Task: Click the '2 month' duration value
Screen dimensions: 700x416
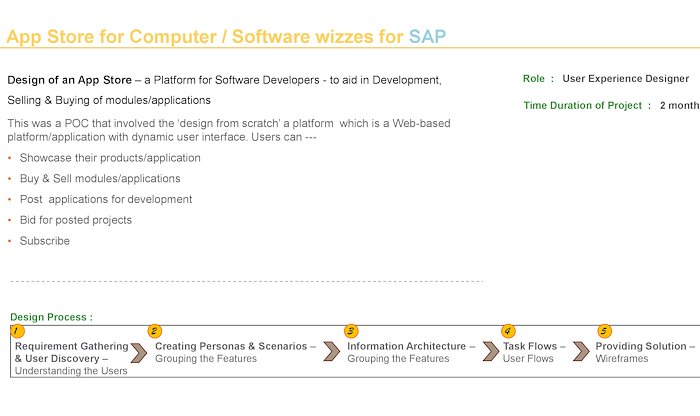Action: point(679,105)
